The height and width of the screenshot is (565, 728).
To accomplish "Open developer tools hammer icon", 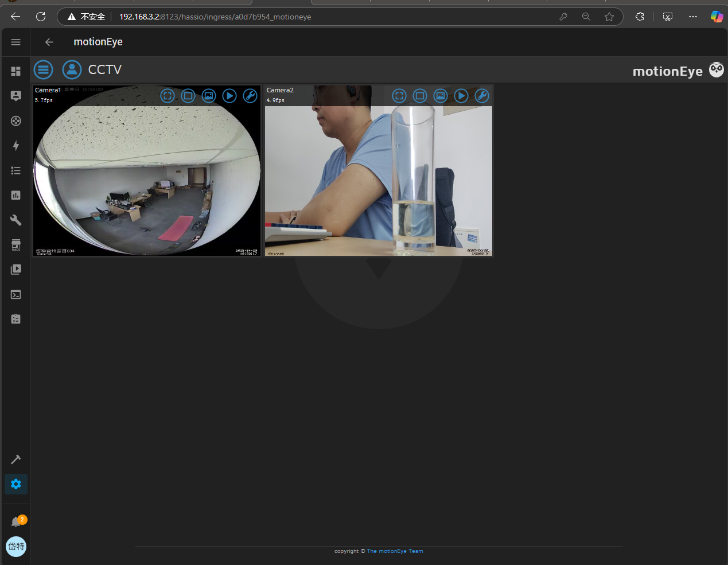I will coord(16,459).
